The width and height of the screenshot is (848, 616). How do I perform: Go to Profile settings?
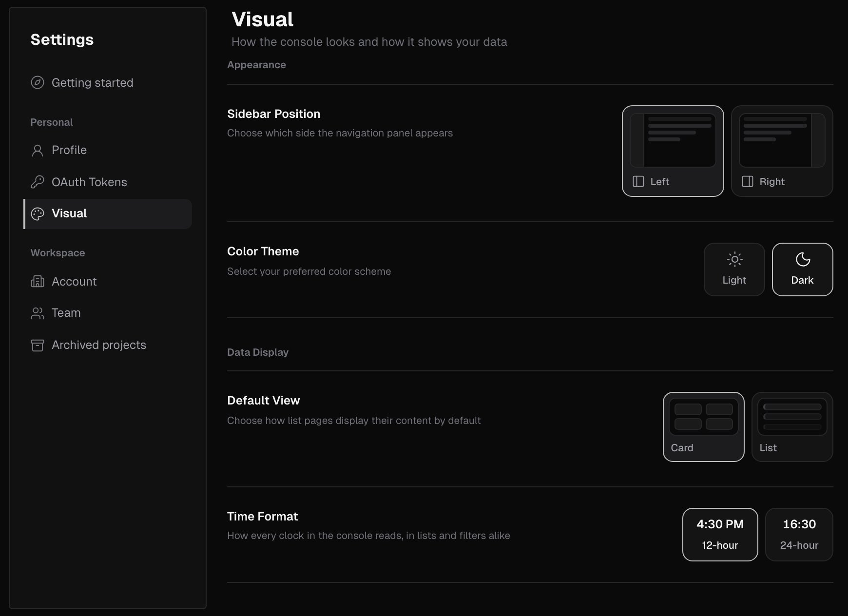point(108,150)
